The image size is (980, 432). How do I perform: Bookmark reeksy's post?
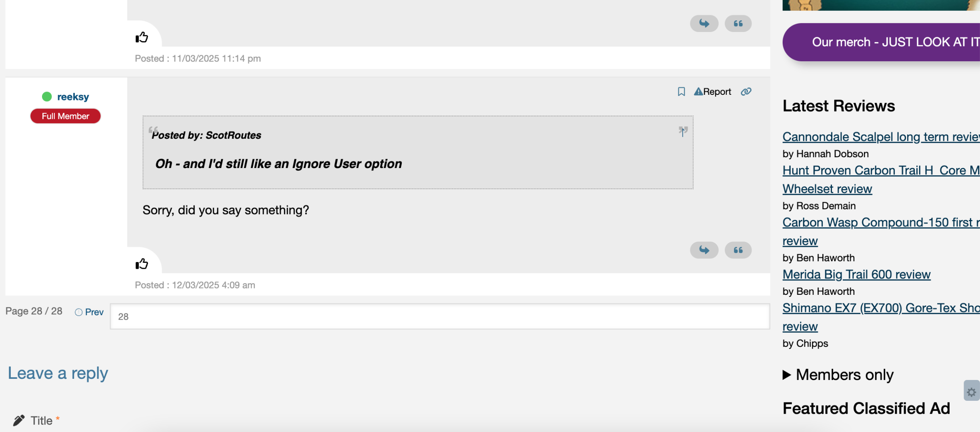coord(681,92)
